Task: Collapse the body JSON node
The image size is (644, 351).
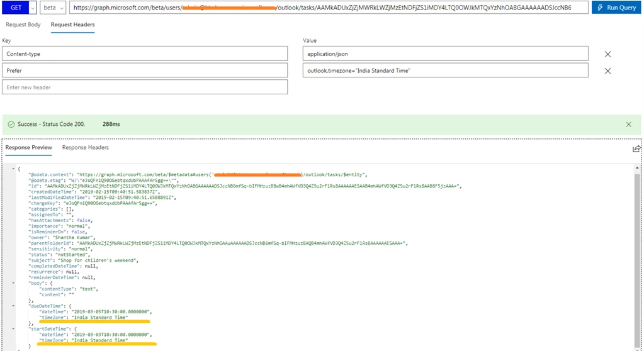Action: point(13,283)
